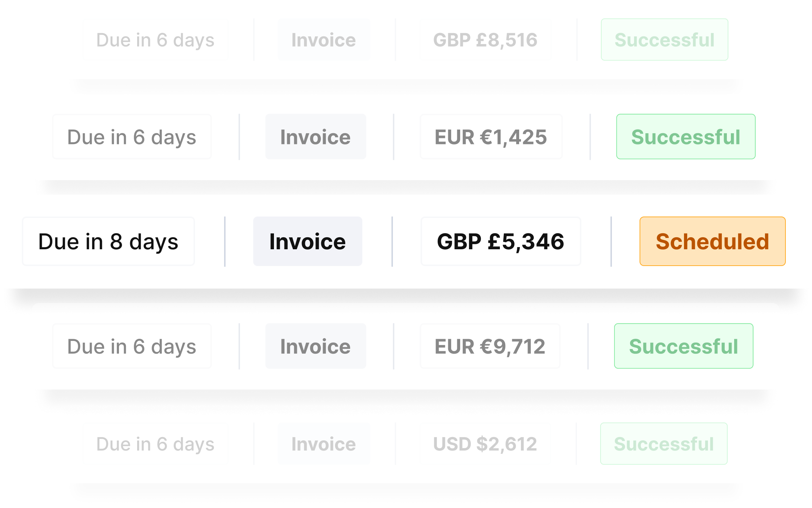Select the EUR €9,712 amount
This screenshot has height=508, width=812.
[490, 346]
